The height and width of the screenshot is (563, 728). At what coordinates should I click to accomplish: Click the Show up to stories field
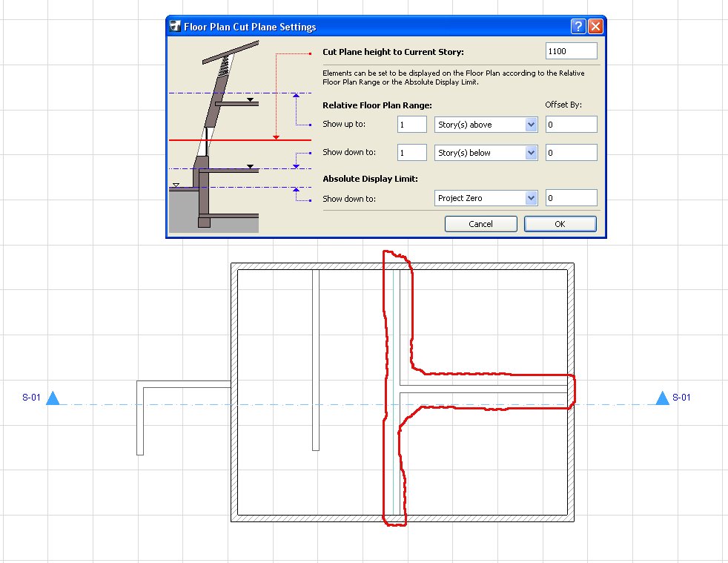(x=411, y=124)
